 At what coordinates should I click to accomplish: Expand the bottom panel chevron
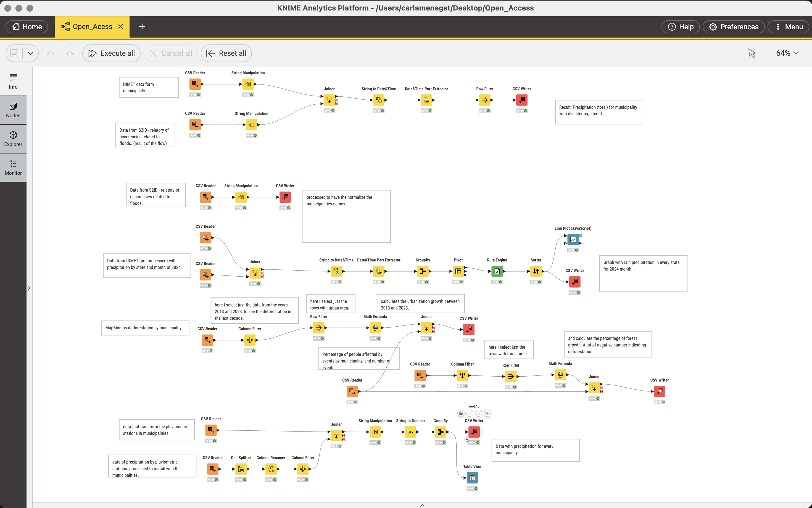coord(422,505)
